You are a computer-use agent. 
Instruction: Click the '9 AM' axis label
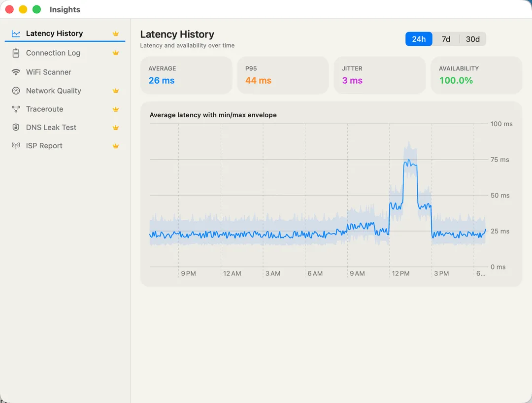point(357,273)
